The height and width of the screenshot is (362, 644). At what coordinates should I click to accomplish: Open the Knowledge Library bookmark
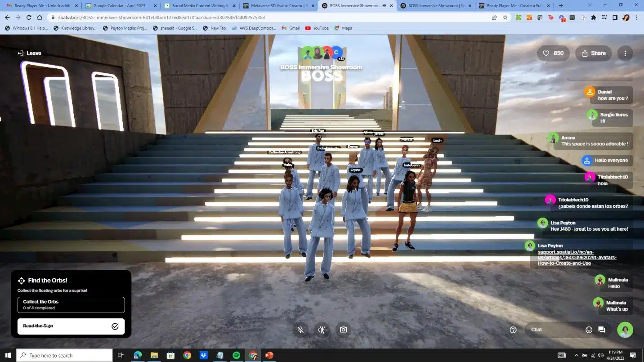[x=75, y=28]
